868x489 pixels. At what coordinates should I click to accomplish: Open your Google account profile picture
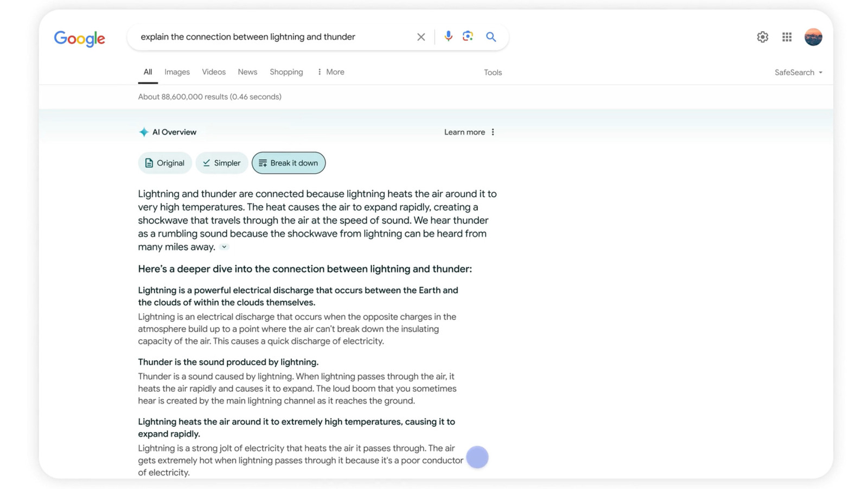[813, 36]
